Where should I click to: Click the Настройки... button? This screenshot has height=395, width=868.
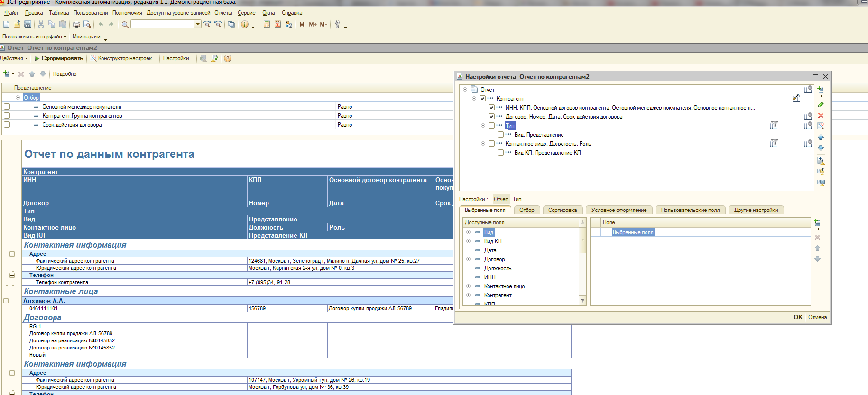click(178, 58)
